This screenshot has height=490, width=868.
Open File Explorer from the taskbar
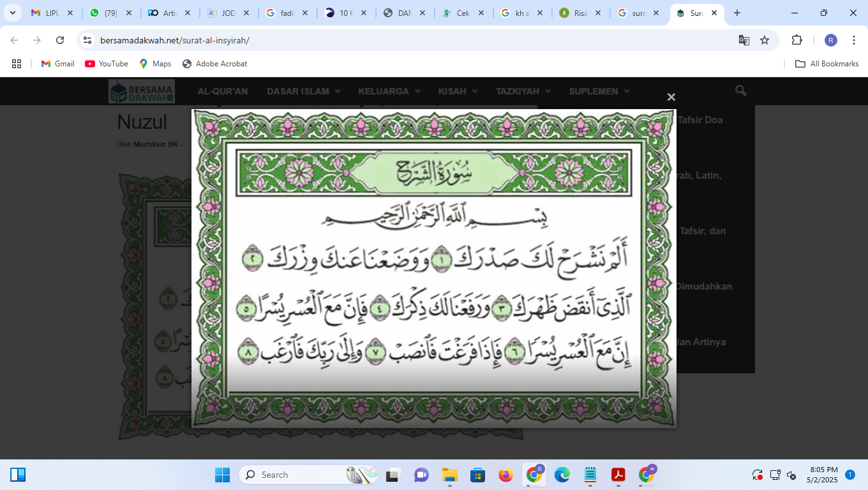(450, 475)
